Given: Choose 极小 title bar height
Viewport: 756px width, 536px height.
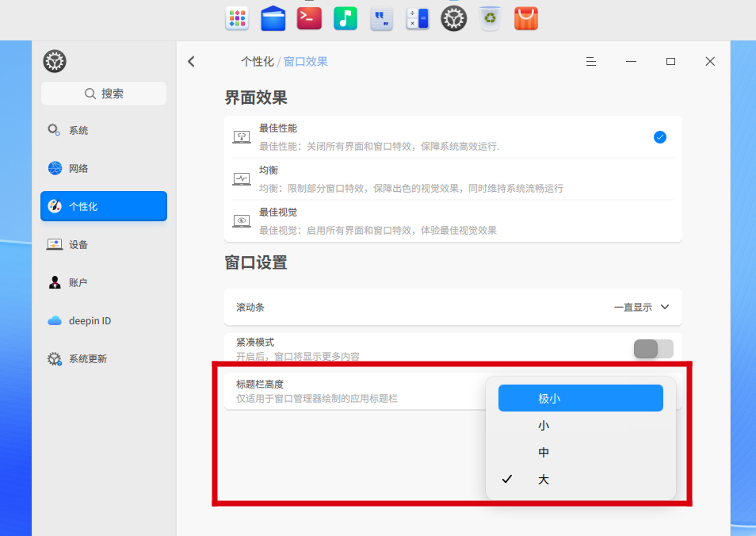Looking at the screenshot, I should (x=581, y=398).
